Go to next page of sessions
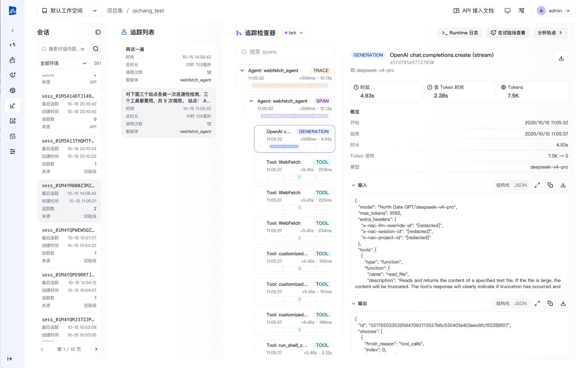Viewport: 588px width, 368px height. point(96,349)
